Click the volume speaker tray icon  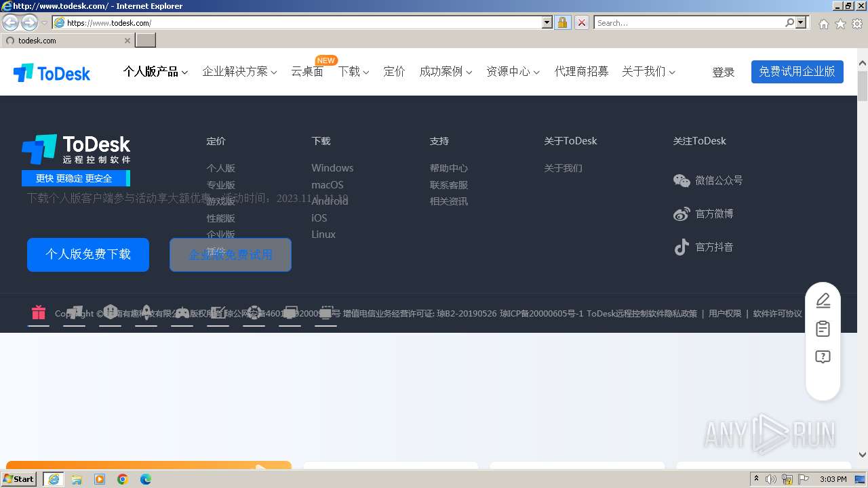tap(771, 479)
